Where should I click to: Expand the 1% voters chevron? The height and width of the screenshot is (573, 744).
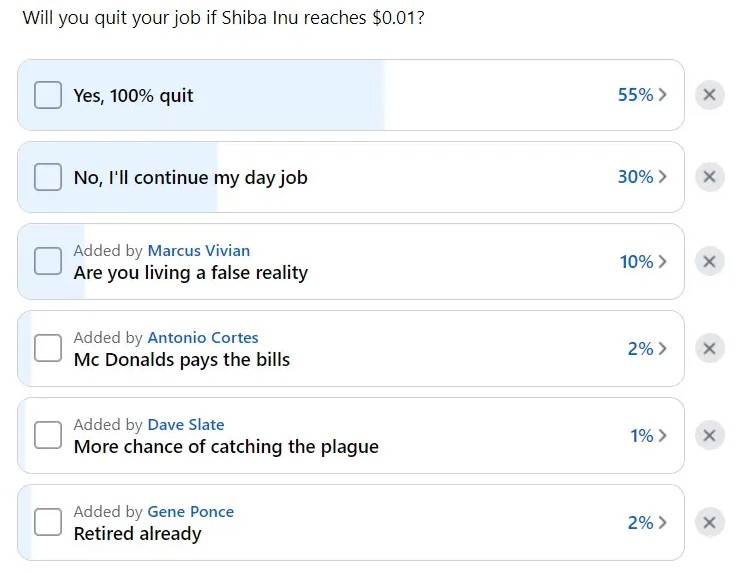tap(662, 435)
